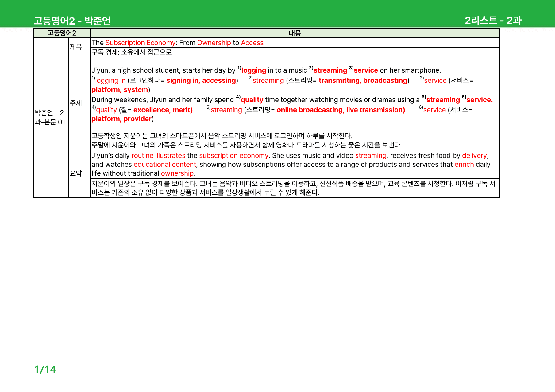Click the table header cell '내용'
The image size is (555, 392).
point(295,33)
